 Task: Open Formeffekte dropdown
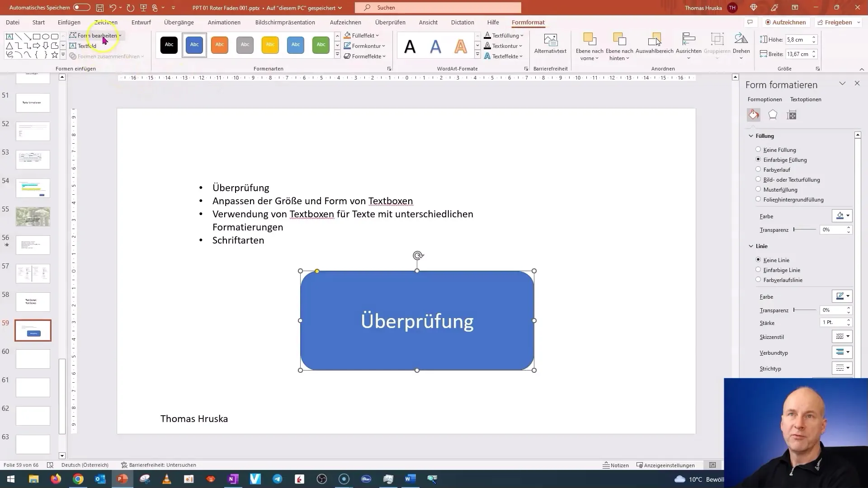tap(364, 56)
